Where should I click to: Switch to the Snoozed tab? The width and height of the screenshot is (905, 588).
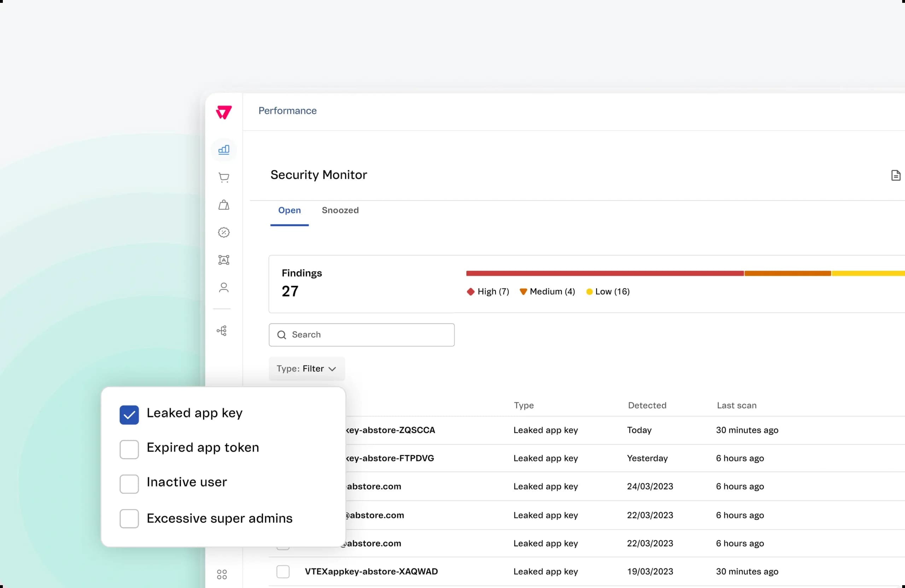(x=340, y=210)
